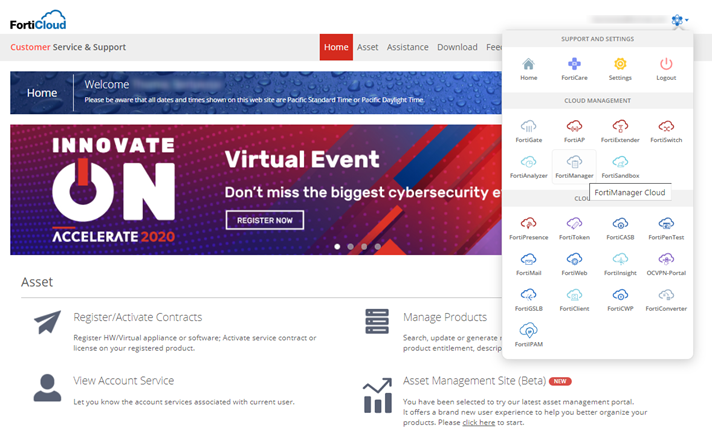Open Register/Activate Contracts link
This screenshot has width=712, height=434.
(x=137, y=317)
